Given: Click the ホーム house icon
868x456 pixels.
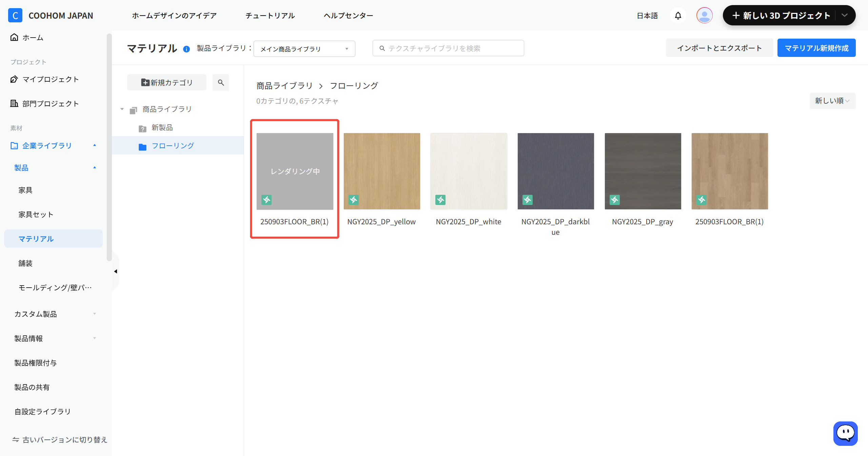Looking at the screenshot, I should (x=14, y=37).
